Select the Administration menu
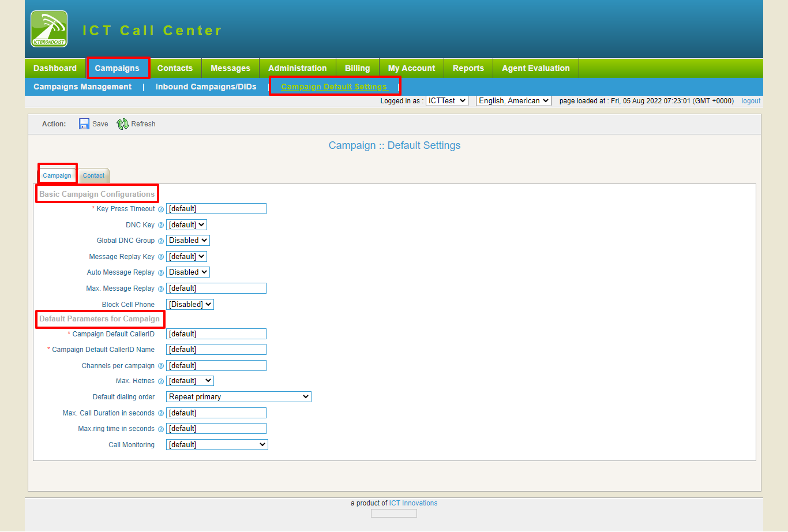 point(298,68)
